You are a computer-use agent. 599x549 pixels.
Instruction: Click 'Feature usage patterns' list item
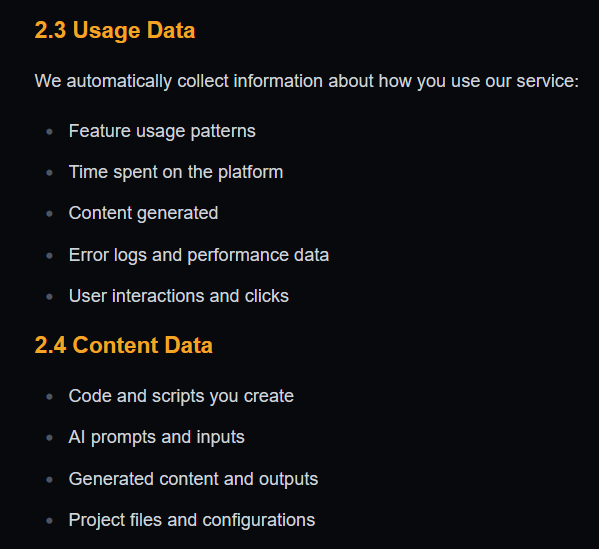click(162, 131)
